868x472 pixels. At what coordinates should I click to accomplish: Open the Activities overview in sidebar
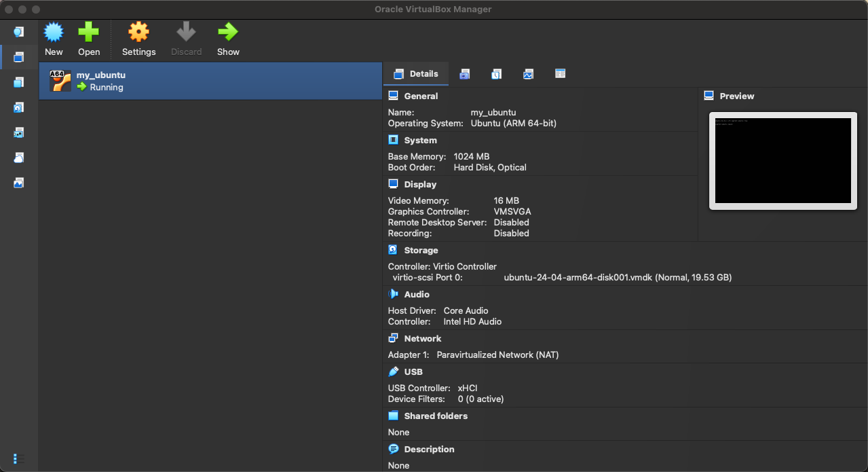[x=19, y=183]
